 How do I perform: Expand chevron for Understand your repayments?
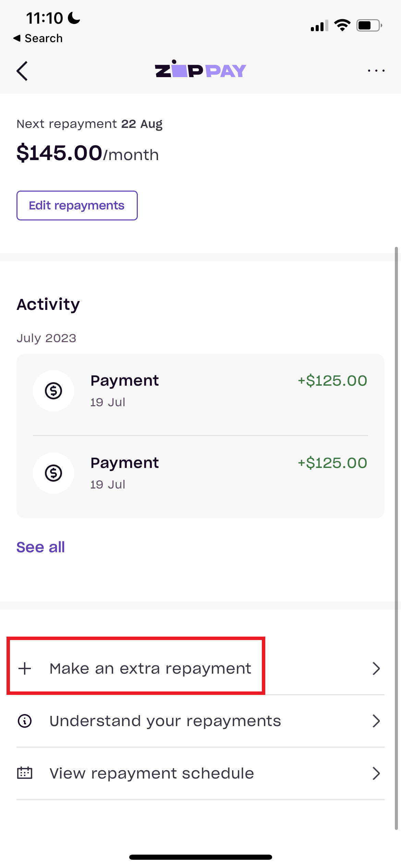[376, 721]
